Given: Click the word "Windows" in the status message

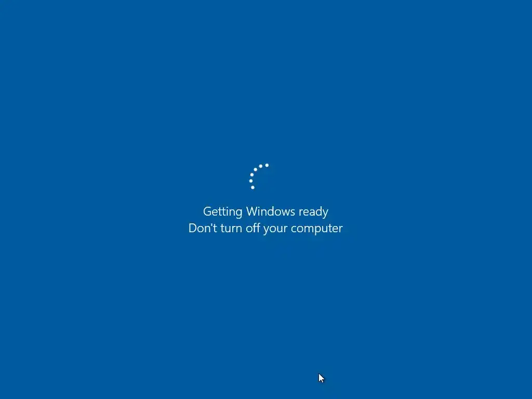Looking at the screenshot, I should [x=270, y=211].
